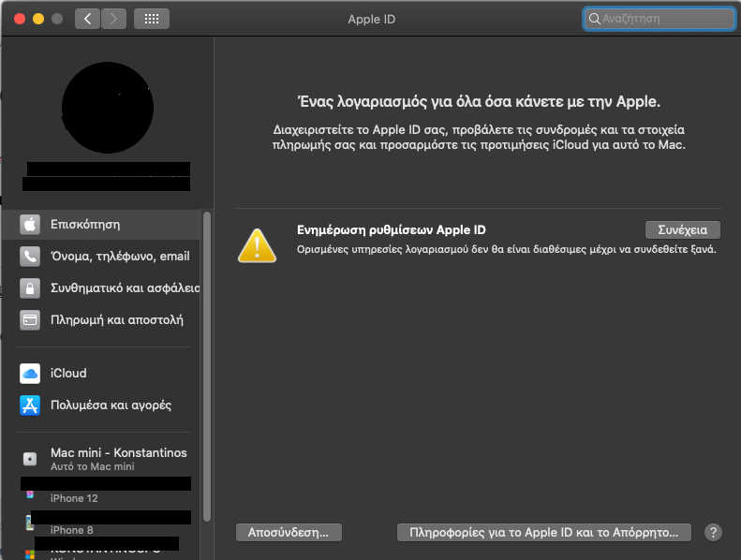Click the lock icon for Συνθηματικό και ασφάλεια
This screenshot has height=560, width=741.
point(30,287)
